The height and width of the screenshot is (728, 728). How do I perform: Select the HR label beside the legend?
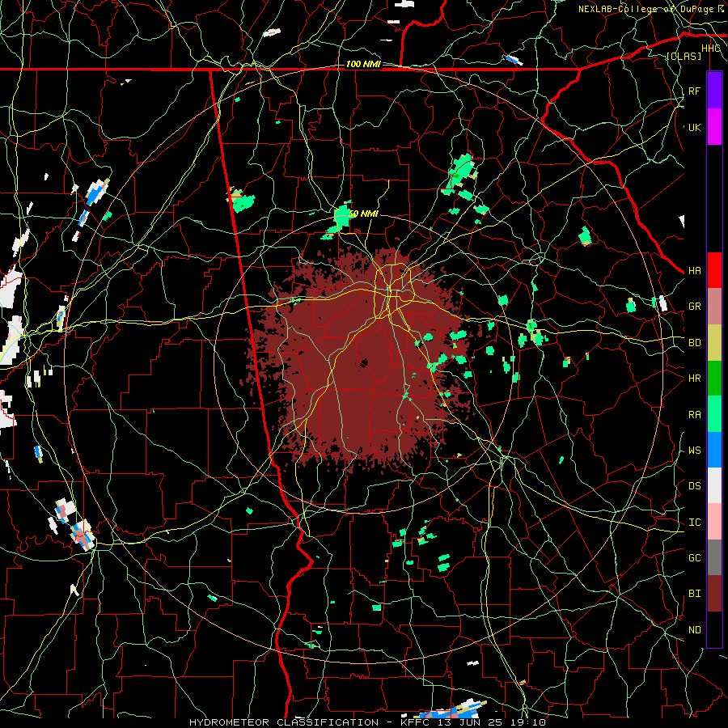pos(694,379)
